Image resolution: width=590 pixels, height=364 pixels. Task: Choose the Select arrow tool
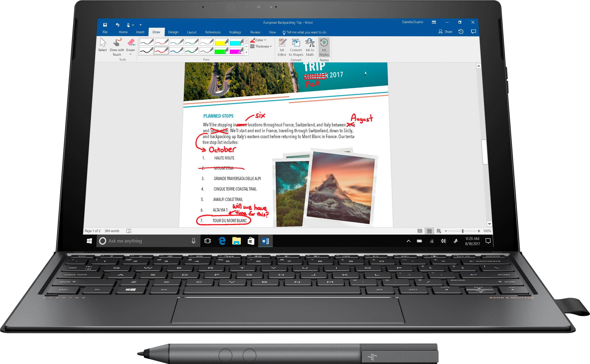pos(102,45)
